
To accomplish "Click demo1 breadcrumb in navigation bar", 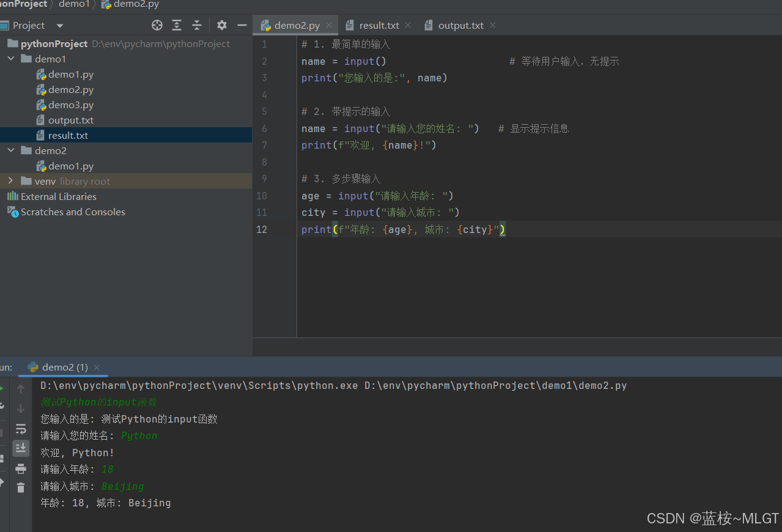I will click(74, 4).
